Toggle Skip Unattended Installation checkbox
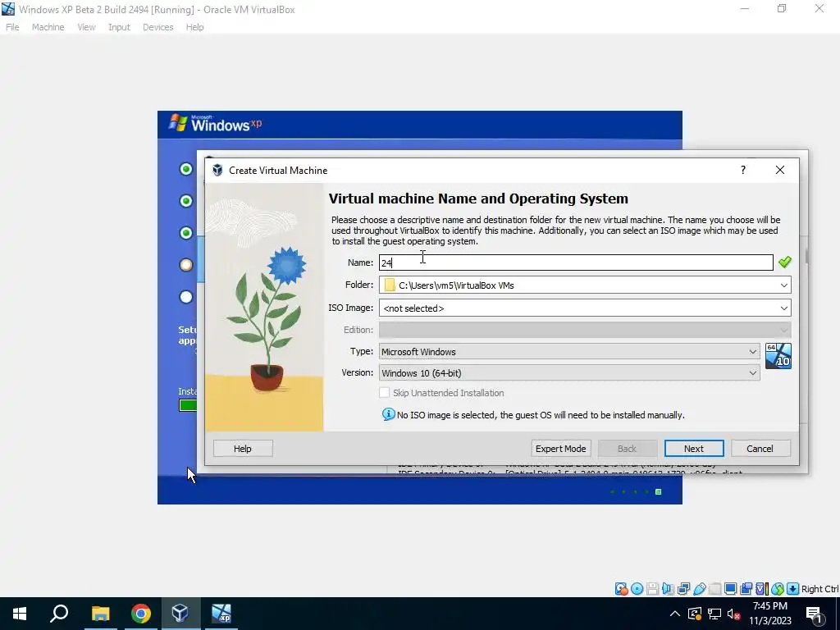 (384, 393)
